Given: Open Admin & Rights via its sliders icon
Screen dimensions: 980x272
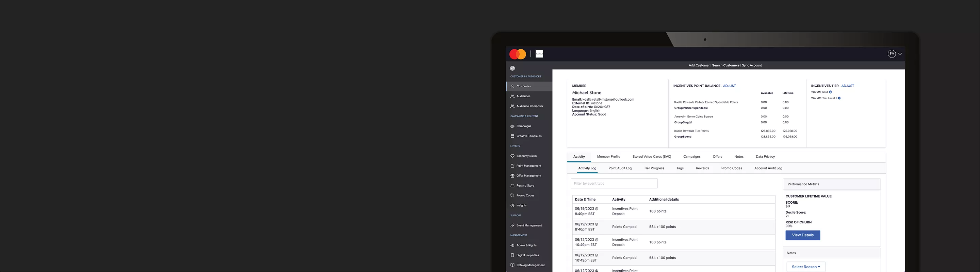Looking at the screenshot, I should 512,245.
